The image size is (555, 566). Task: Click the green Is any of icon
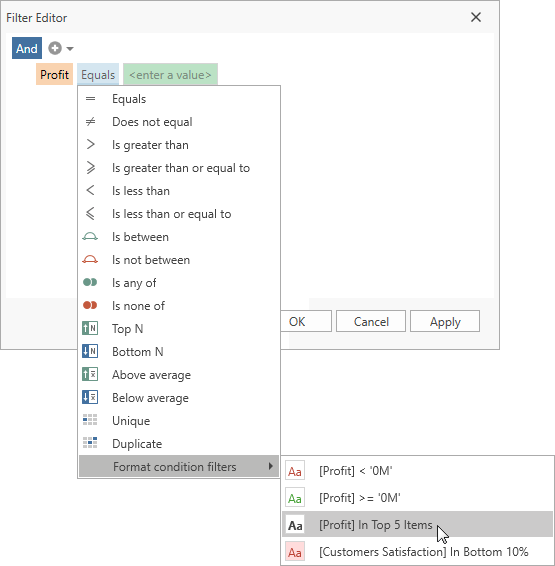tap(90, 283)
